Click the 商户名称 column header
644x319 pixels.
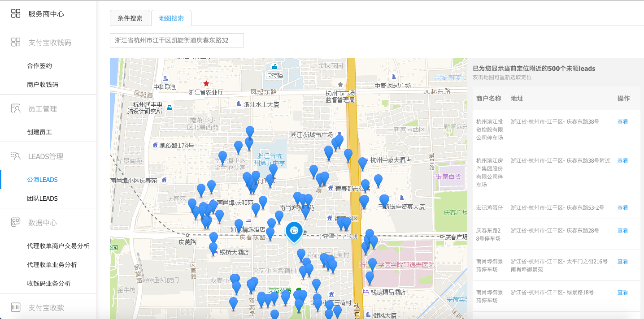click(x=488, y=98)
